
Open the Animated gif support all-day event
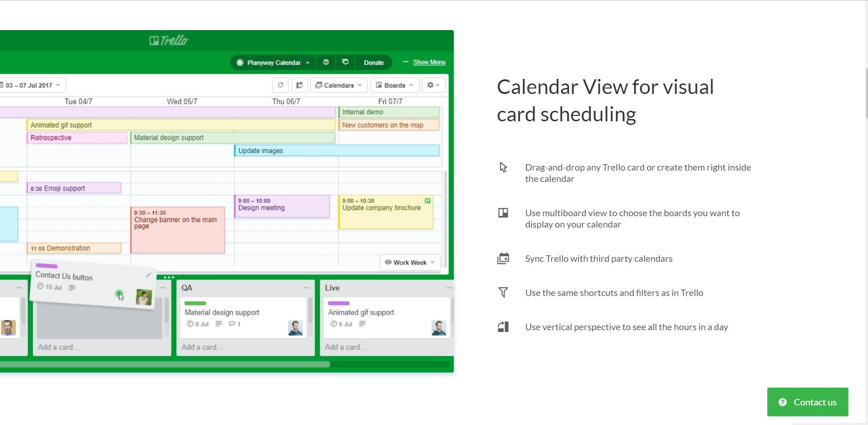(x=181, y=125)
